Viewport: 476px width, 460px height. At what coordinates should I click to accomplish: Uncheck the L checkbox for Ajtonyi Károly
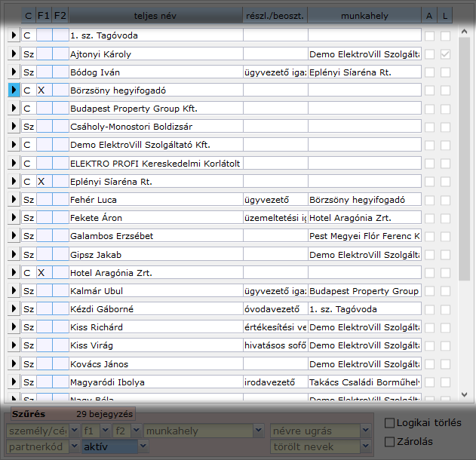(x=446, y=54)
